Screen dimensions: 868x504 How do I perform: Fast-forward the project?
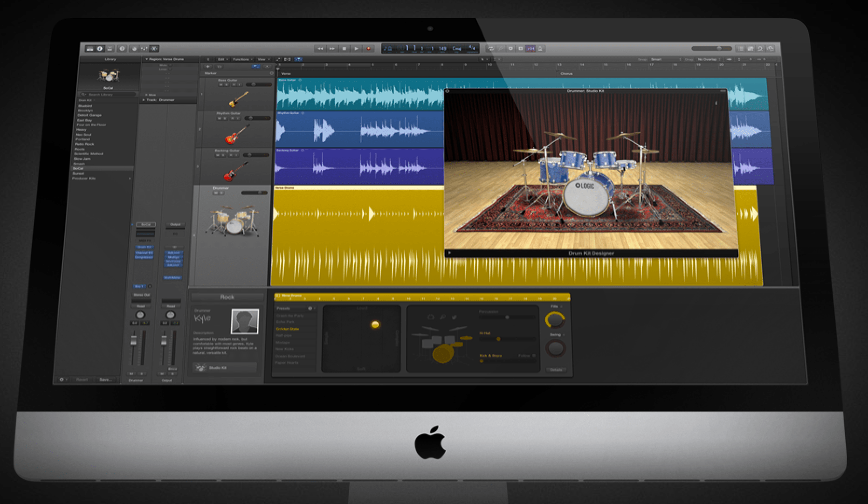(332, 48)
